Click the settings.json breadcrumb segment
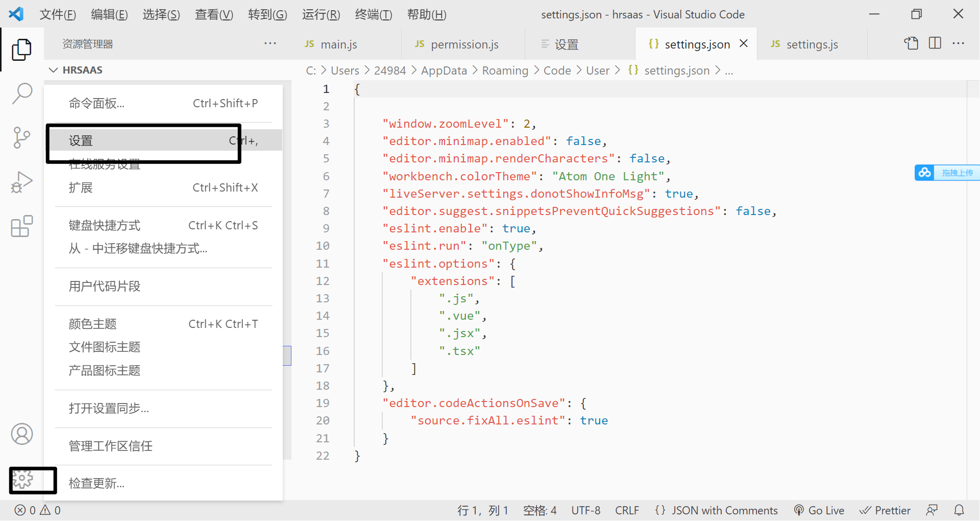Screen dimensions: 980x521 [x=669, y=70]
